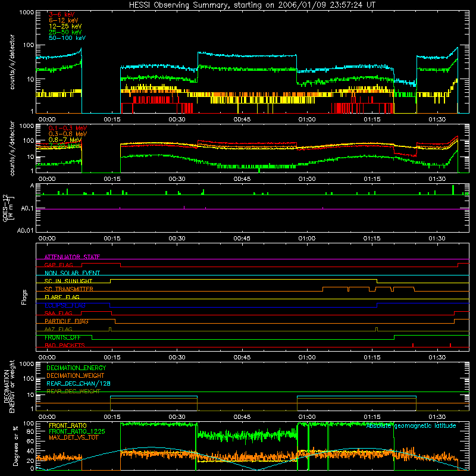Click the SAA_FLAG label

pos(58,313)
